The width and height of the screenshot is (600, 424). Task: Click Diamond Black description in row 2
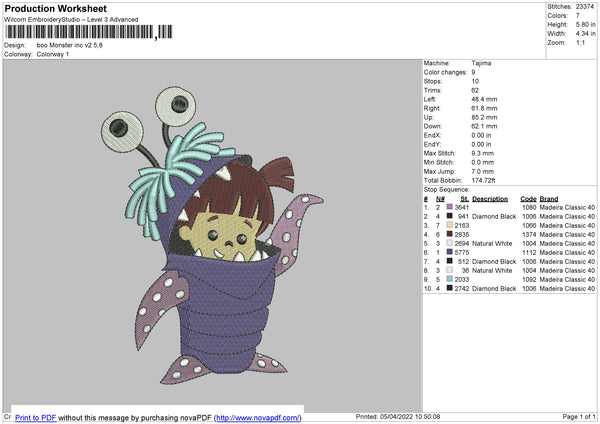(x=494, y=217)
